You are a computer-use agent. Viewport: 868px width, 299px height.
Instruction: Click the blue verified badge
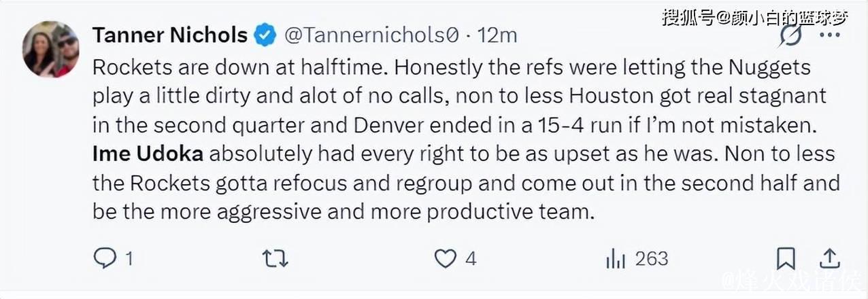click(x=265, y=35)
